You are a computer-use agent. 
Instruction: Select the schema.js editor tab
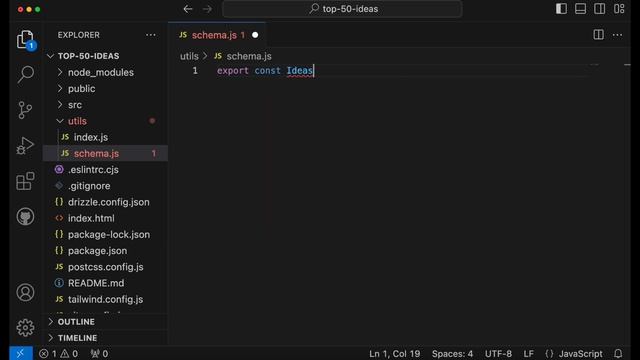pyautogui.click(x=217, y=35)
